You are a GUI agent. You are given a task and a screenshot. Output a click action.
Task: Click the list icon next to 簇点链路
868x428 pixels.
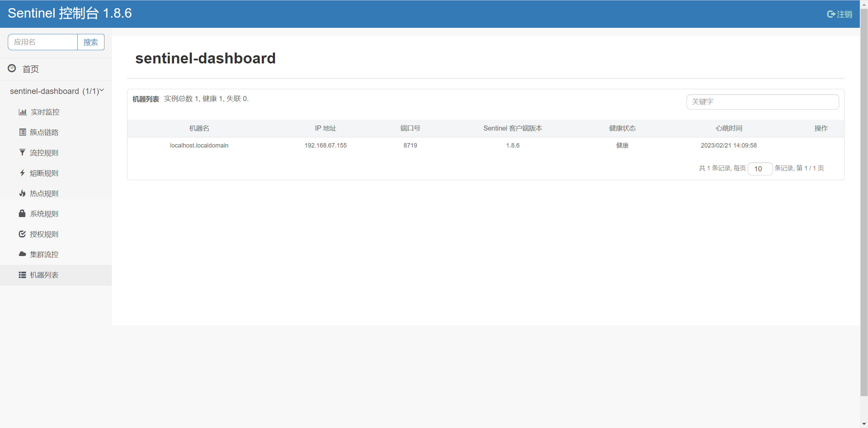(x=22, y=132)
